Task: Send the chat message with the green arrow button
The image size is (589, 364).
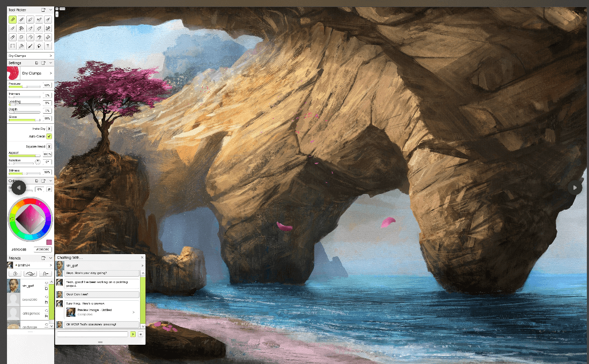Action: tap(132, 333)
